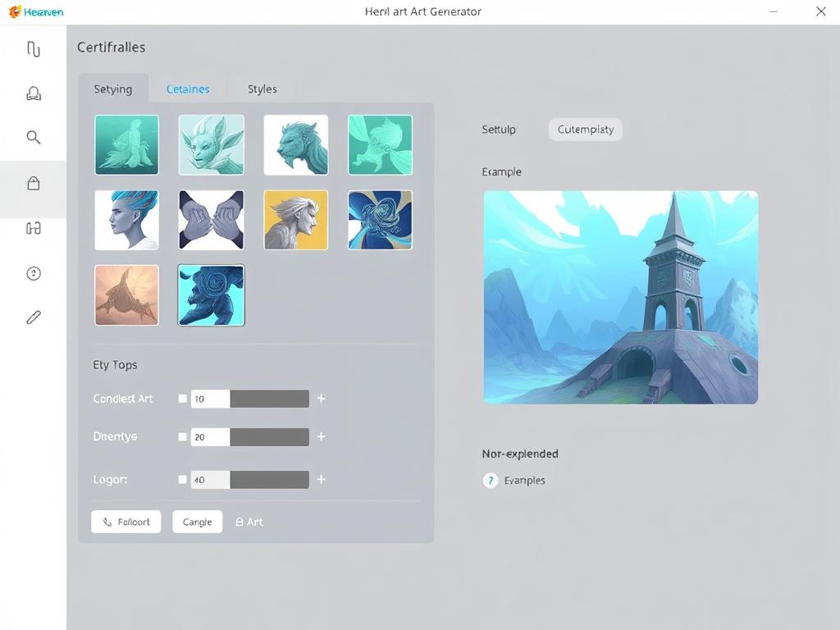The image size is (840, 630).
Task: Open the notifications bell icon in sidebar
Action: [33, 94]
